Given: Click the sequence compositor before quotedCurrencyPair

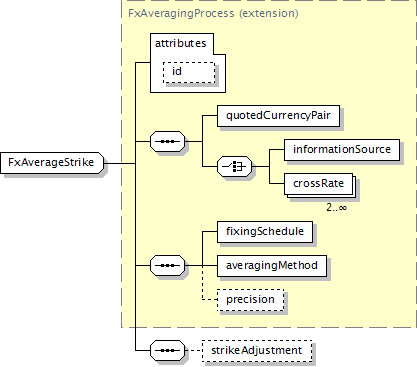Looking at the screenshot, I should 167,141.
